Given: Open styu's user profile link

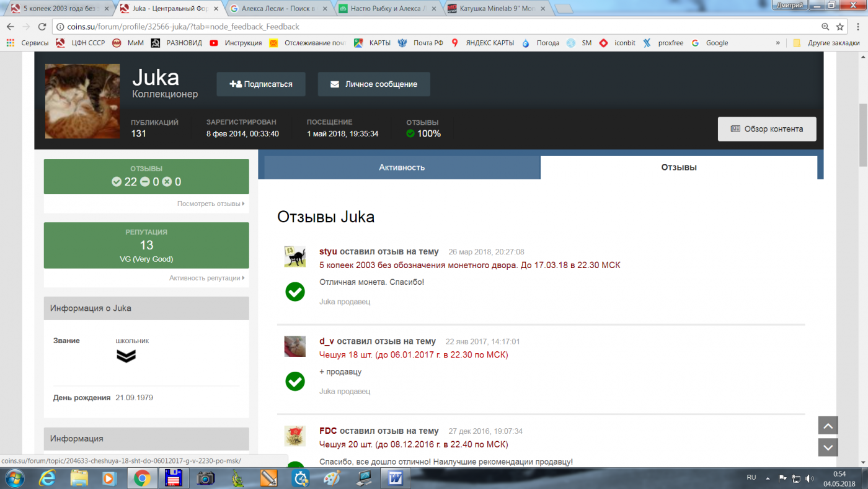Looking at the screenshot, I should click(328, 252).
